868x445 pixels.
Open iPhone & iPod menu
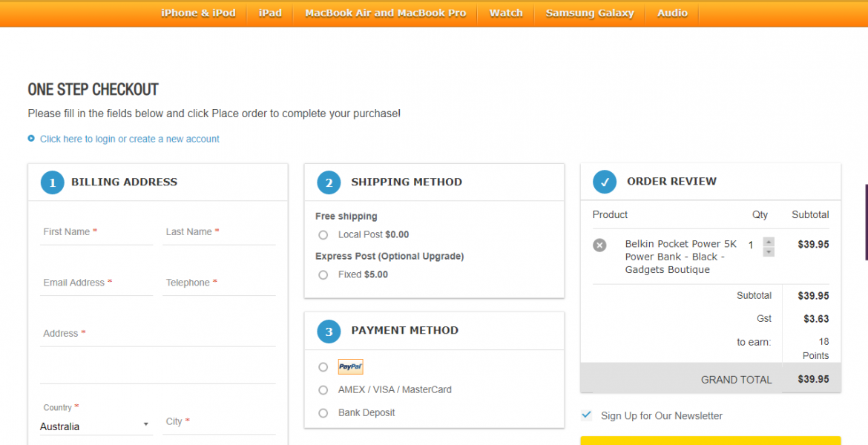pyautogui.click(x=198, y=13)
